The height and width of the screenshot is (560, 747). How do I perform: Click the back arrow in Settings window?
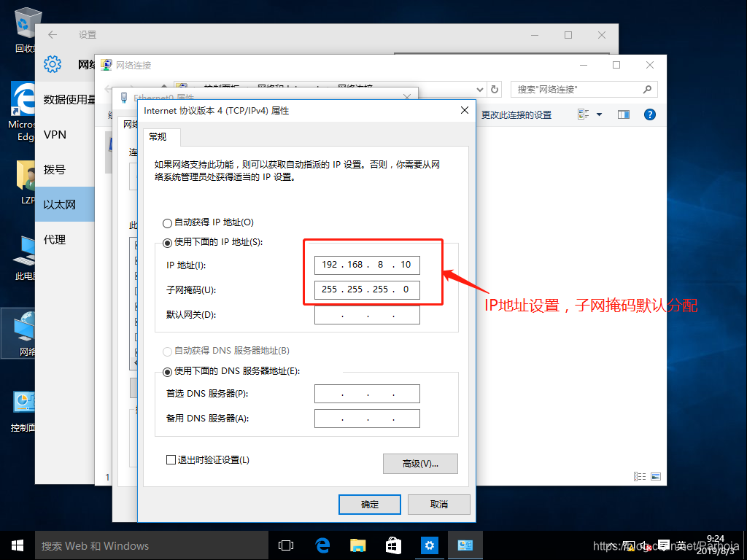(53, 35)
